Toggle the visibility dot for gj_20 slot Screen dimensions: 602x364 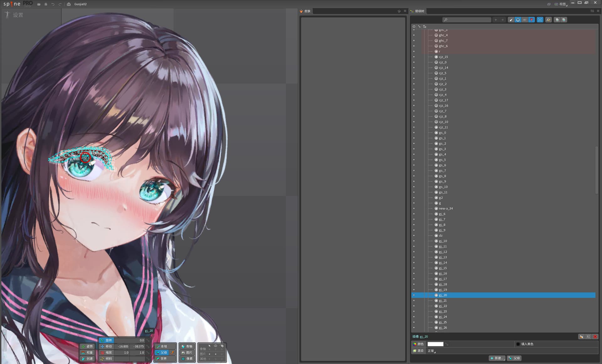pos(414,295)
